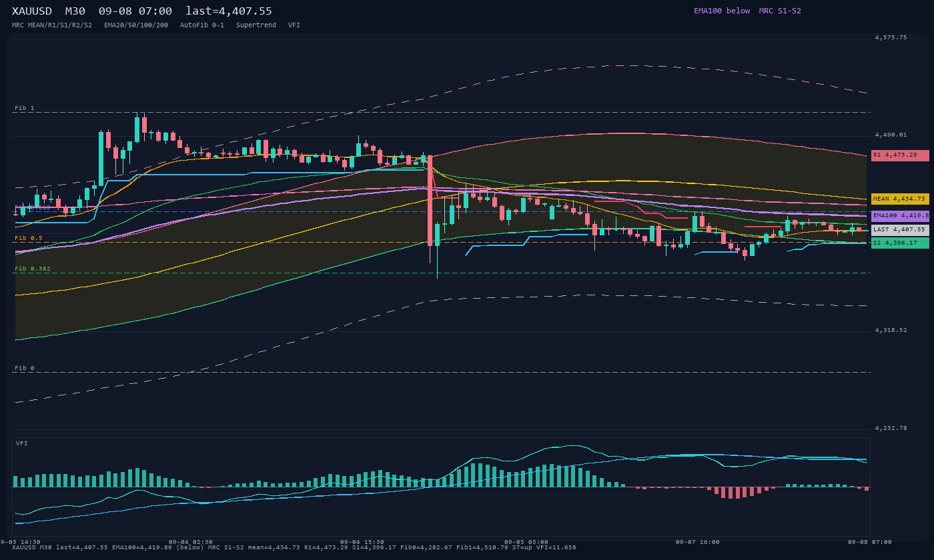Click the 4,232.78 price axis label

891,429
